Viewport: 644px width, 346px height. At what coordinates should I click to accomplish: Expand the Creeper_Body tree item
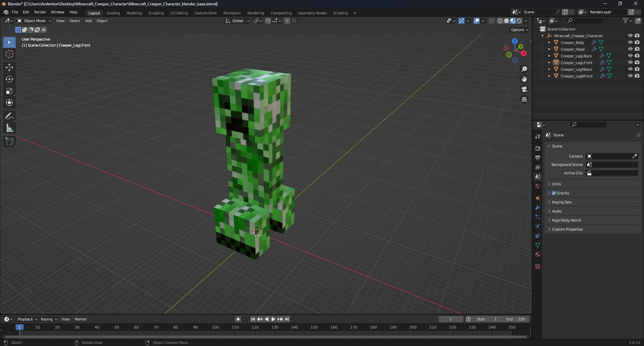[549, 43]
